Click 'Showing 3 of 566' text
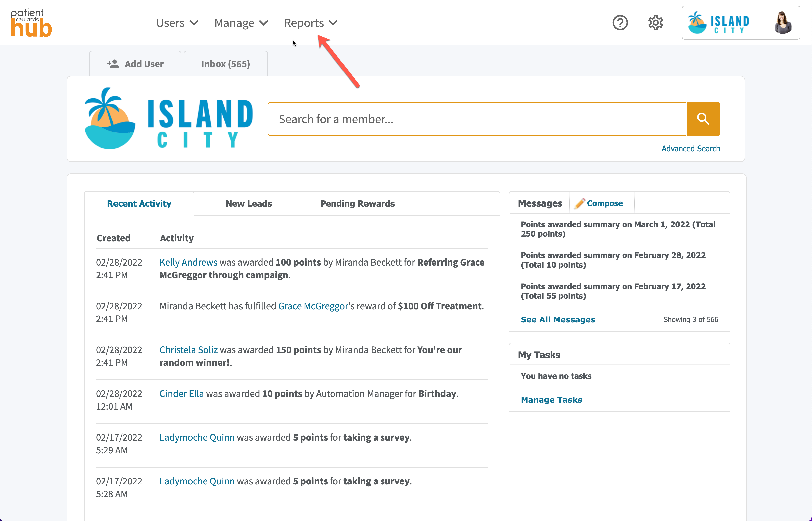 coord(691,320)
